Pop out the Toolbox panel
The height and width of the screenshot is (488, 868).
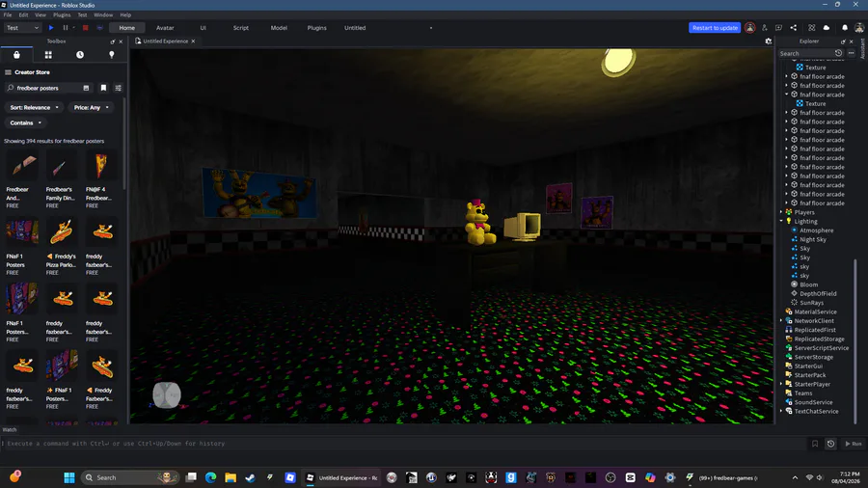point(113,41)
